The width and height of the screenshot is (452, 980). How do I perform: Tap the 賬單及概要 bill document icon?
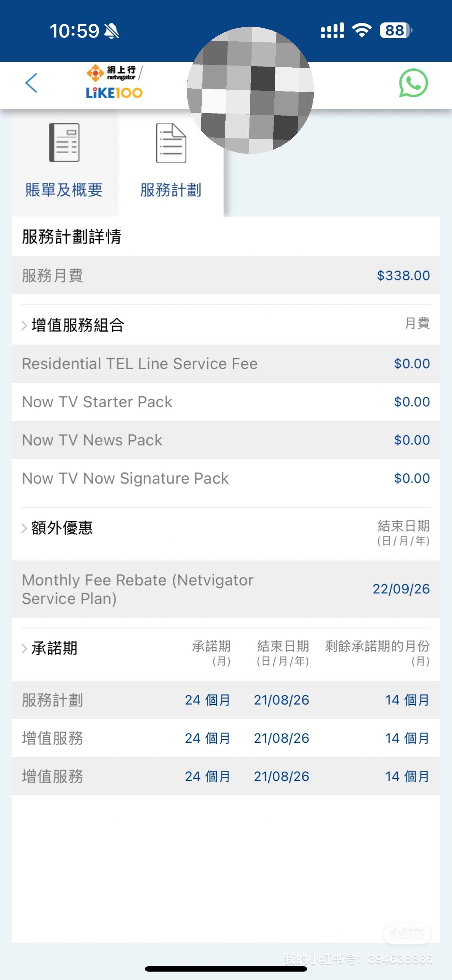(64, 143)
